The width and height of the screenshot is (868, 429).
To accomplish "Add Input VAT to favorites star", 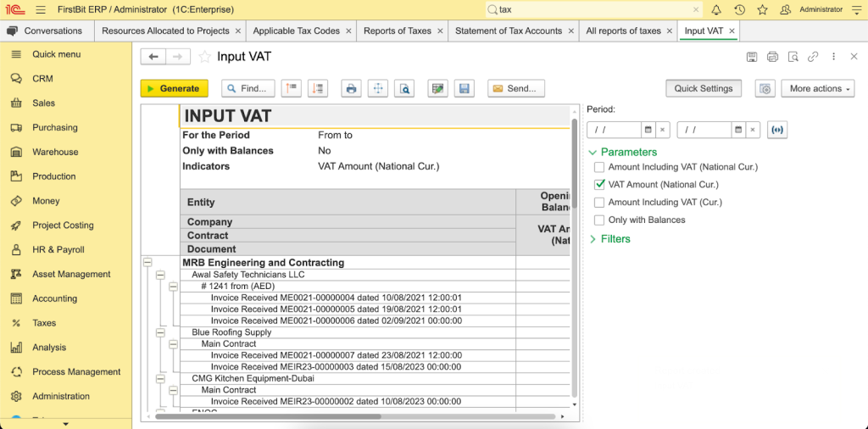I will 205,57.
